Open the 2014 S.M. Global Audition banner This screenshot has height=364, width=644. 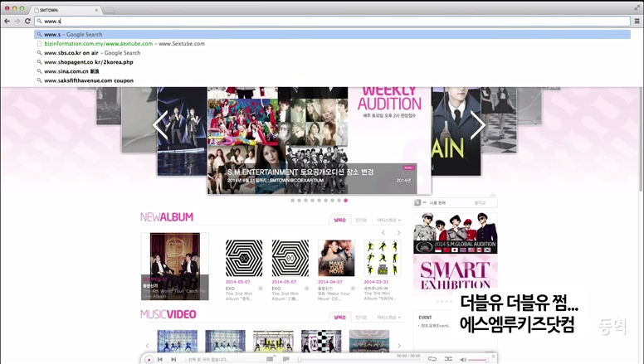pos(456,233)
